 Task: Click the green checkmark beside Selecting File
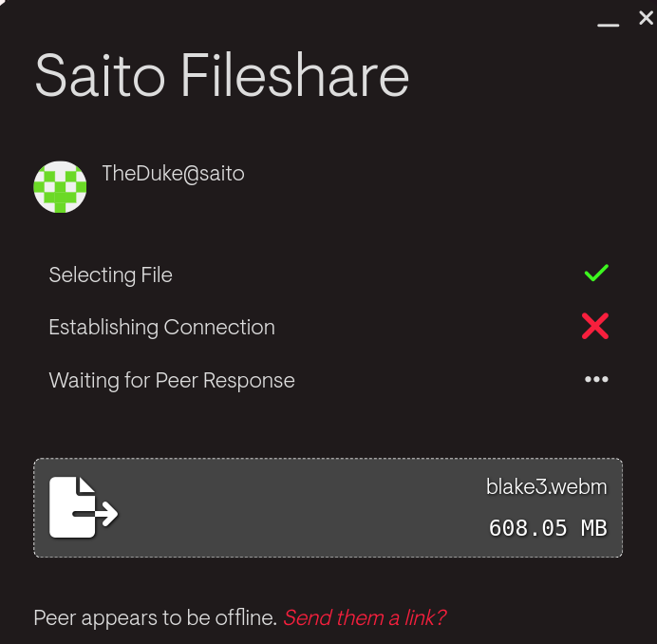tap(596, 274)
